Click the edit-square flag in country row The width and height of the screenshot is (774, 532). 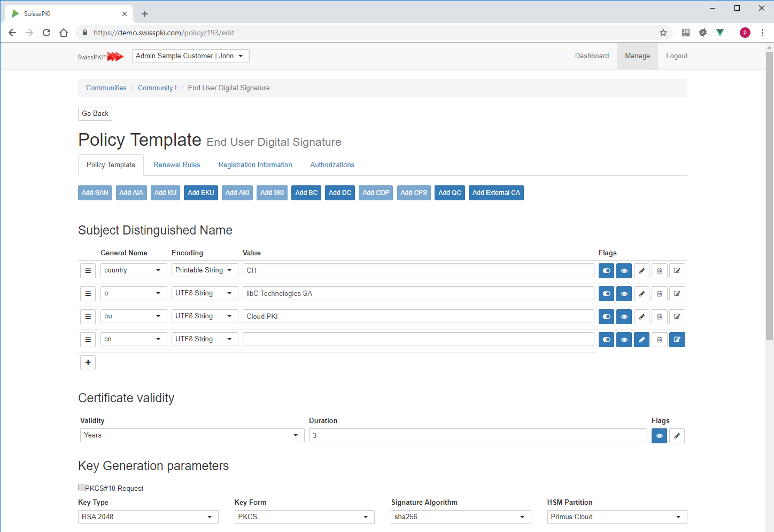tap(677, 271)
